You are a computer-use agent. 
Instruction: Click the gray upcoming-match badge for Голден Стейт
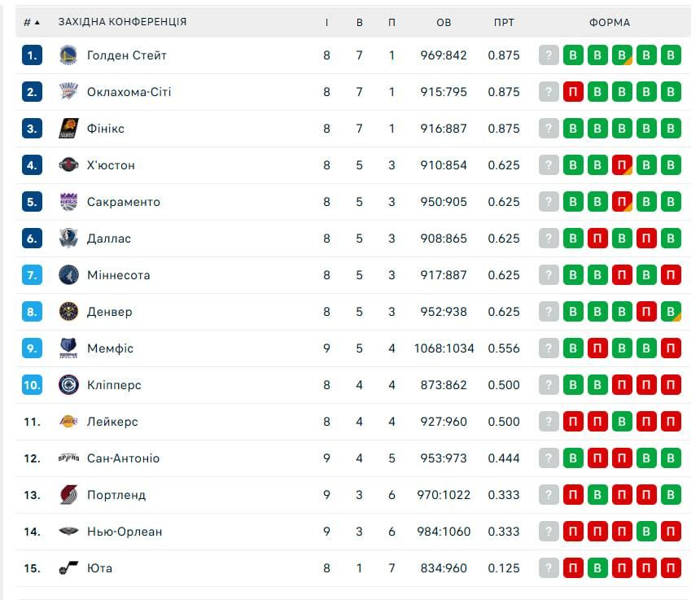pyautogui.click(x=549, y=55)
